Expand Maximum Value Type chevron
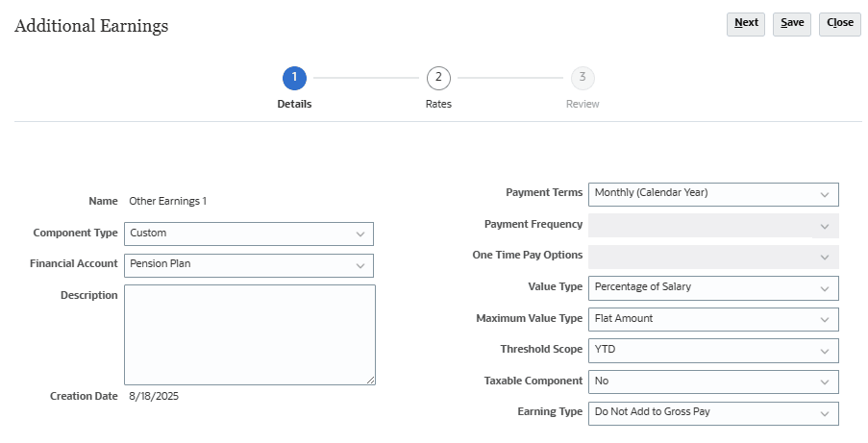This screenshot has height=443, width=868. point(825,320)
